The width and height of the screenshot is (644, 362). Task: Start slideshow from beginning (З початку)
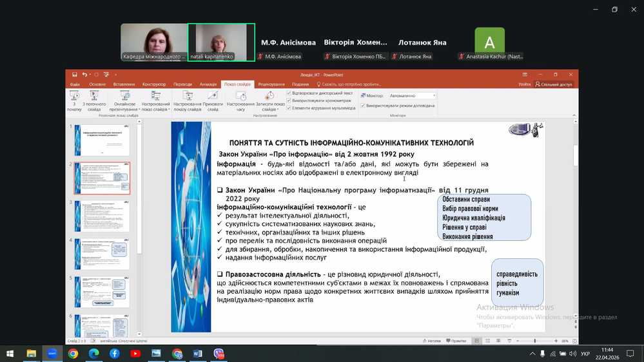click(x=74, y=100)
